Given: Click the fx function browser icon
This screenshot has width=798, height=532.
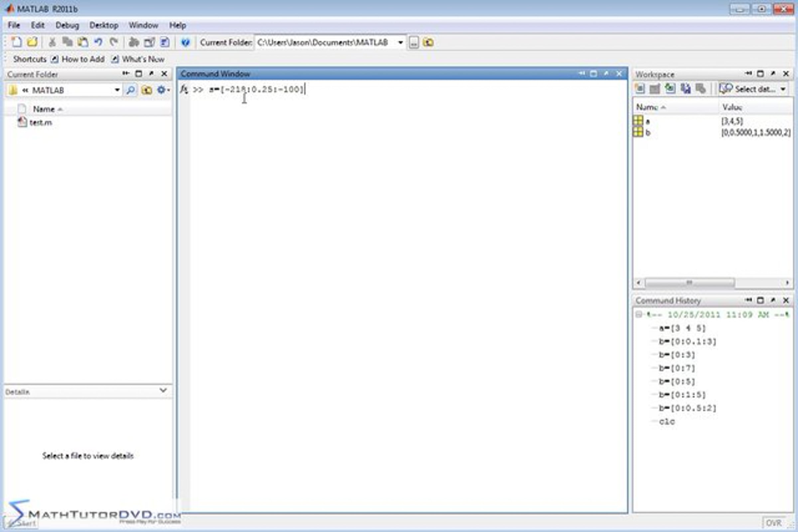Looking at the screenshot, I should pos(184,89).
